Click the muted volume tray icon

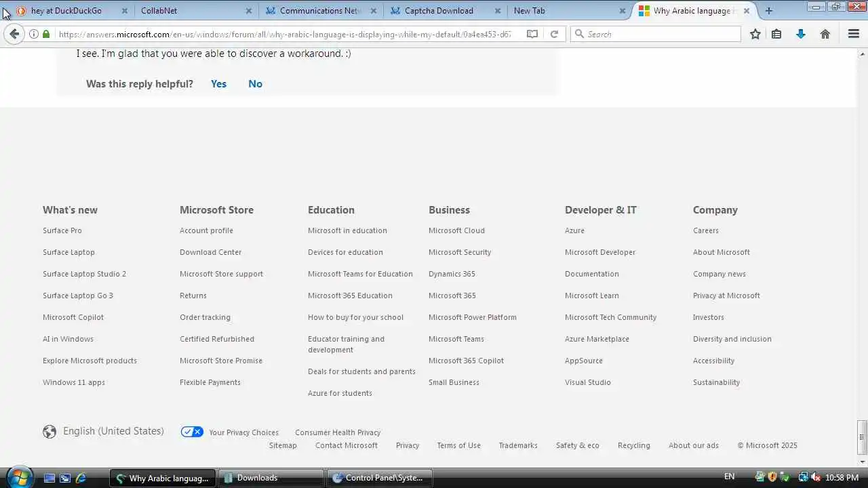(815, 477)
